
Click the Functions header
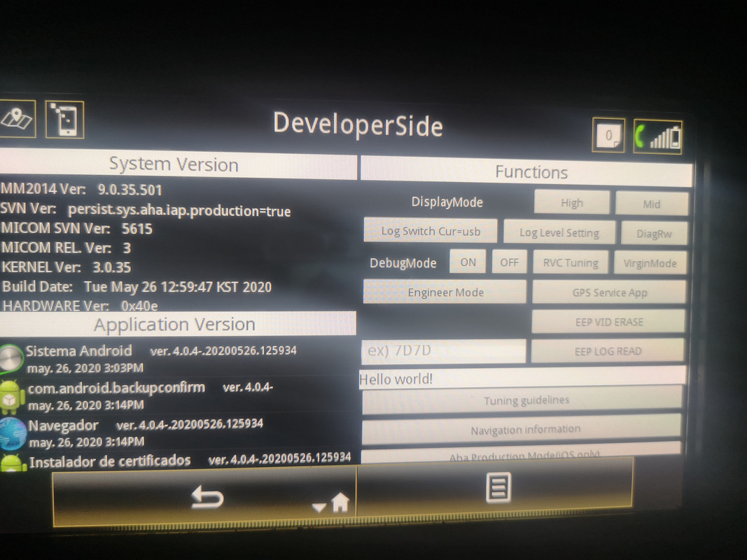pos(526,171)
